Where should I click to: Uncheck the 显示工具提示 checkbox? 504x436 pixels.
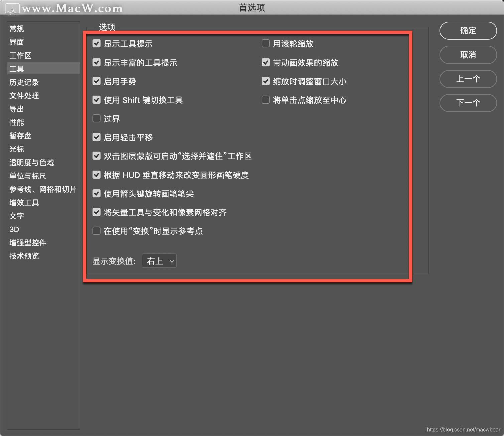(97, 44)
